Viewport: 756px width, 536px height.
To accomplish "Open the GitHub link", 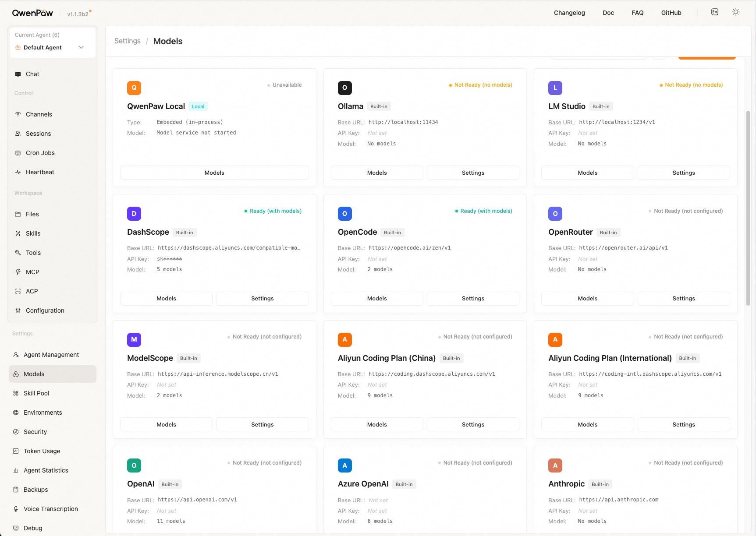I will tap(671, 13).
